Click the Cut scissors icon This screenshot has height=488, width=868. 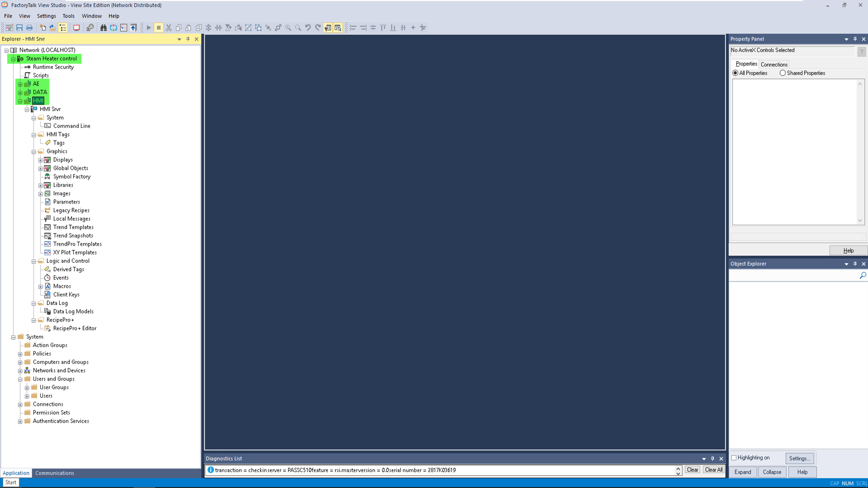click(169, 28)
